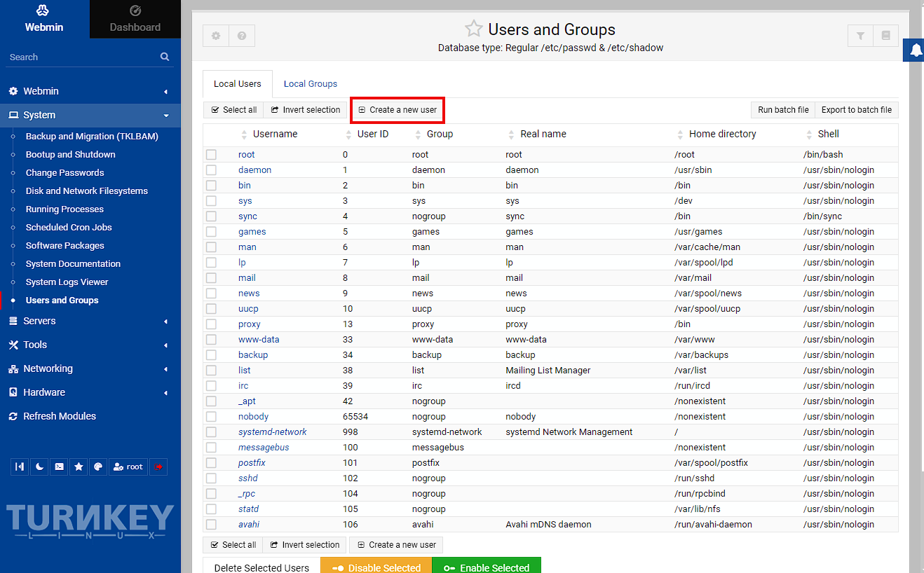Image resolution: width=924 pixels, height=573 pixels.
Task: Click the sidebar Search field
Action: (81, 57)
